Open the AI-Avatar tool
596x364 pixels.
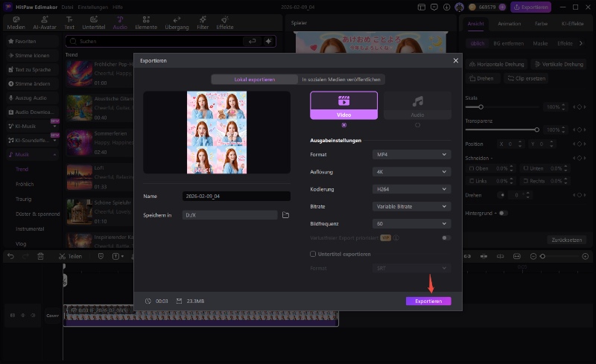pyautogui.click(x=45, y=23)
